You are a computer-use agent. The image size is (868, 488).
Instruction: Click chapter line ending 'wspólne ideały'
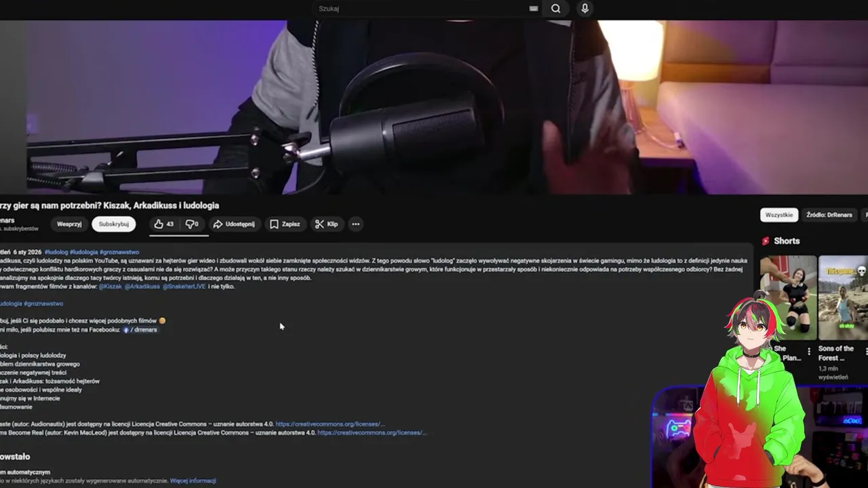point(41,390)
